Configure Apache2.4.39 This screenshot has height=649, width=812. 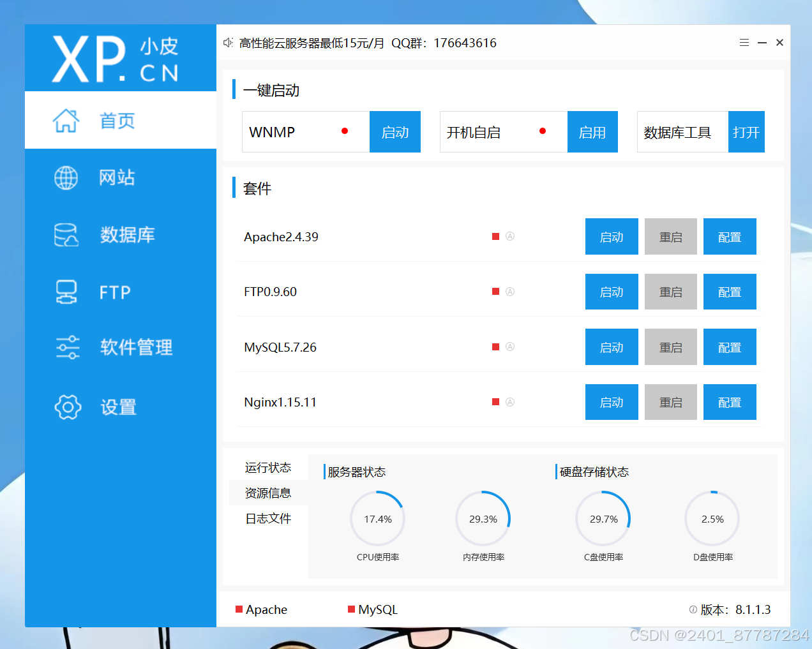pyautogui.click(x=730, y=237)
